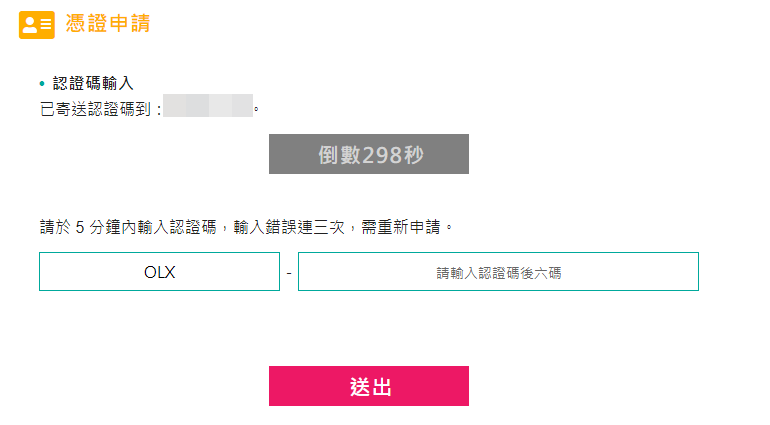This screenshot has width=770, height=425.
Task: Click the 請於 5 分鐘內輸入認證碼 instruction
Action: 128,227
